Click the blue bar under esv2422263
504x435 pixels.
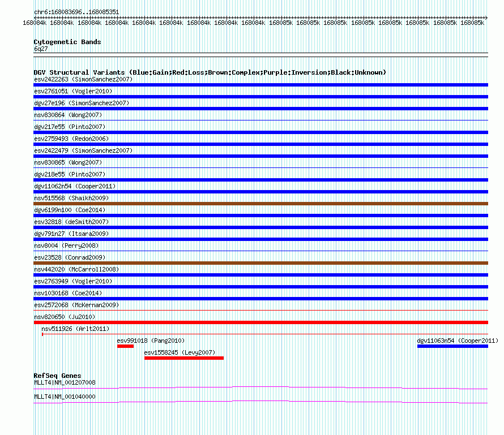(260, 85)
